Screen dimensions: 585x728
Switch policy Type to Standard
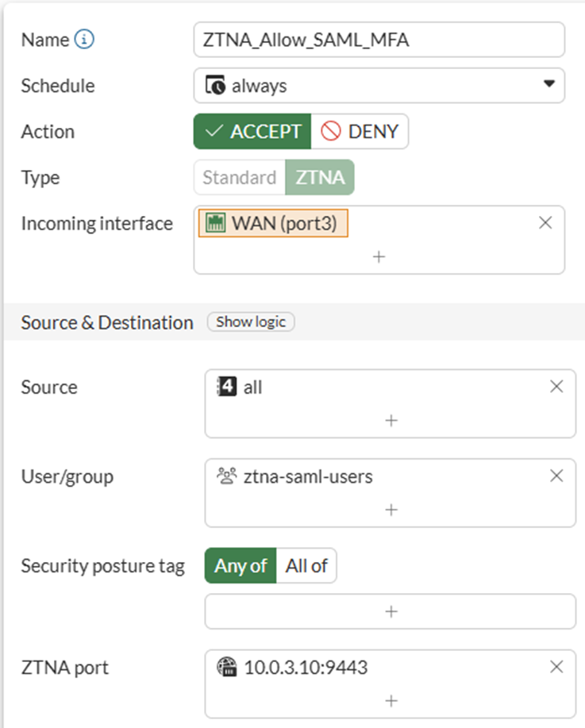(x=239, y=178)
